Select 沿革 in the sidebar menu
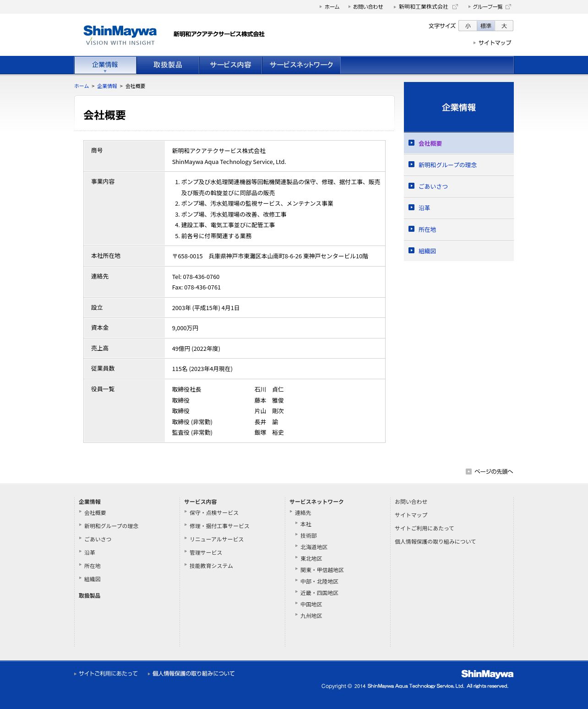588x709 pixels. (x=459, y=208)
